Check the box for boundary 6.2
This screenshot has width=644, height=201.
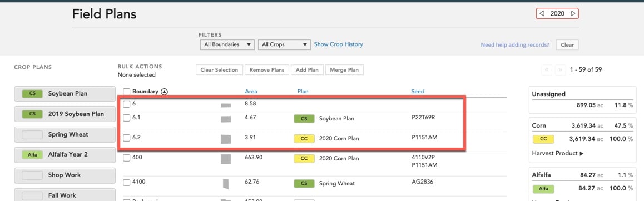(x=127, y=138)
